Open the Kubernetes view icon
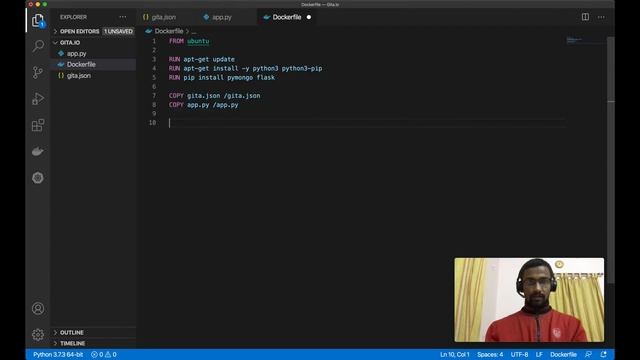Screen dimensions: 640x360 click(38, 178)
